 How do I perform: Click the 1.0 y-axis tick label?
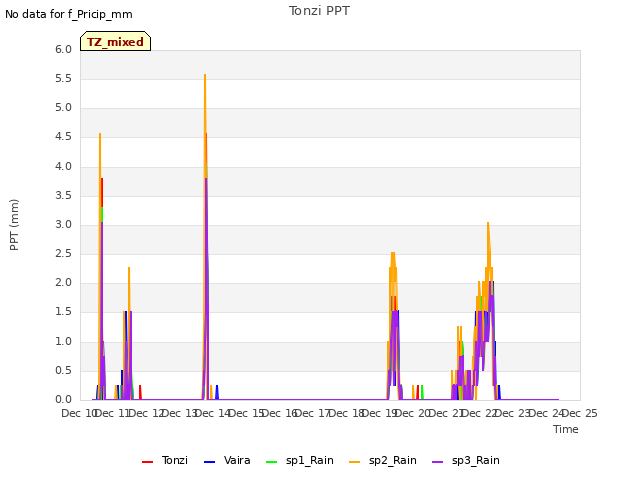(63, 342)
